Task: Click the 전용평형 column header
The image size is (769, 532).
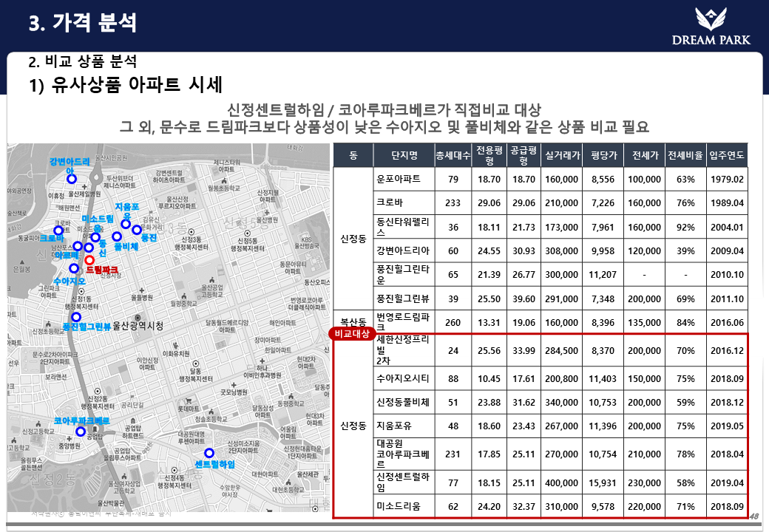Action: 489,155
